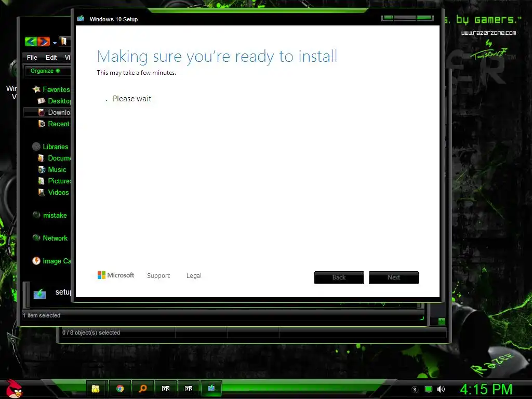Open recent locations dropdown arrow in Explorer
532x399 pixels.
tap(55, 43)
